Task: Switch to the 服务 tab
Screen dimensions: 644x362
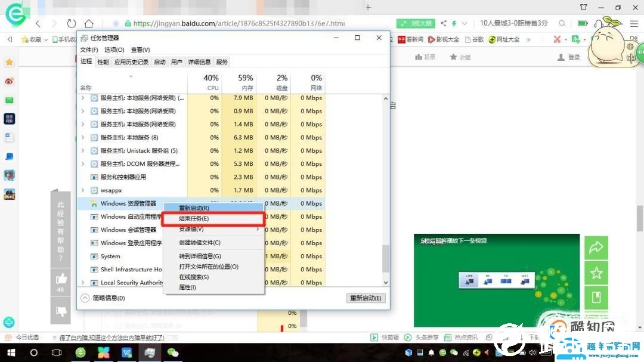Action: click(x=222, y=62)
